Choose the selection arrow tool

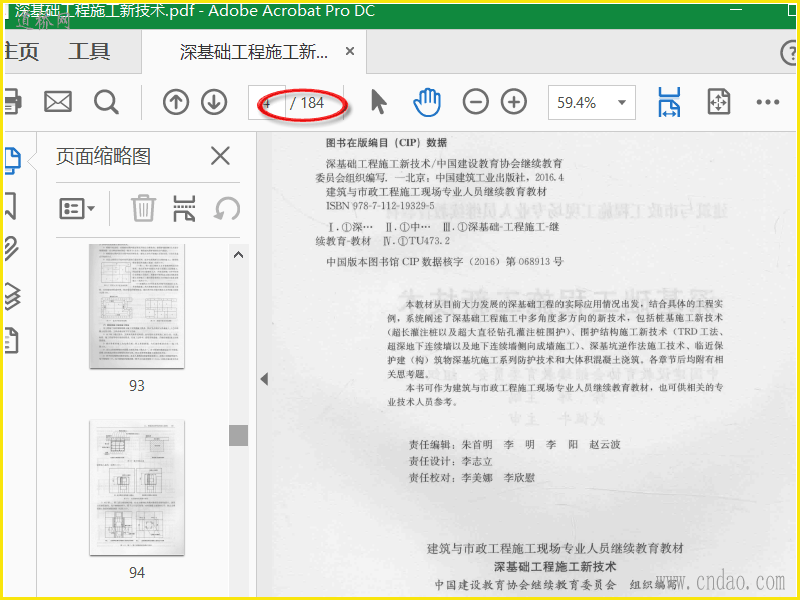click(x=378, y=102)
